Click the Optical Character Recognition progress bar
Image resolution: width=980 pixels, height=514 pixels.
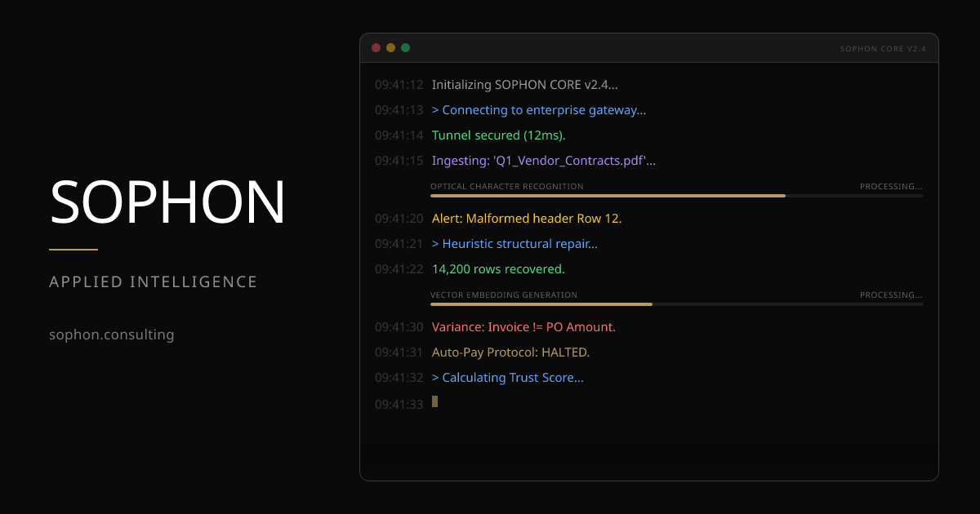point(677,196)
